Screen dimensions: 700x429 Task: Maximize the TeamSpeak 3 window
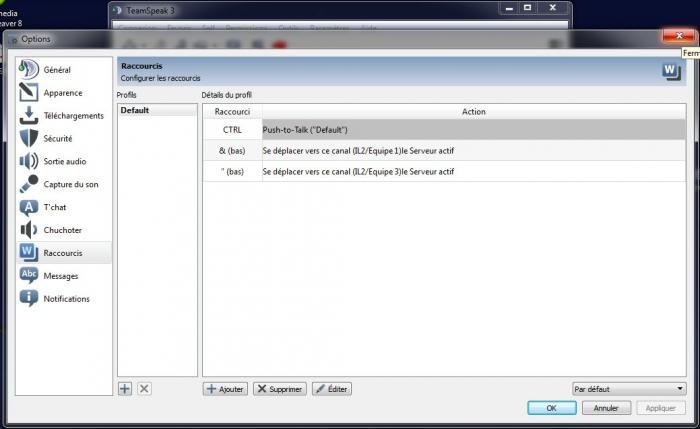click(x=527, y=8)
